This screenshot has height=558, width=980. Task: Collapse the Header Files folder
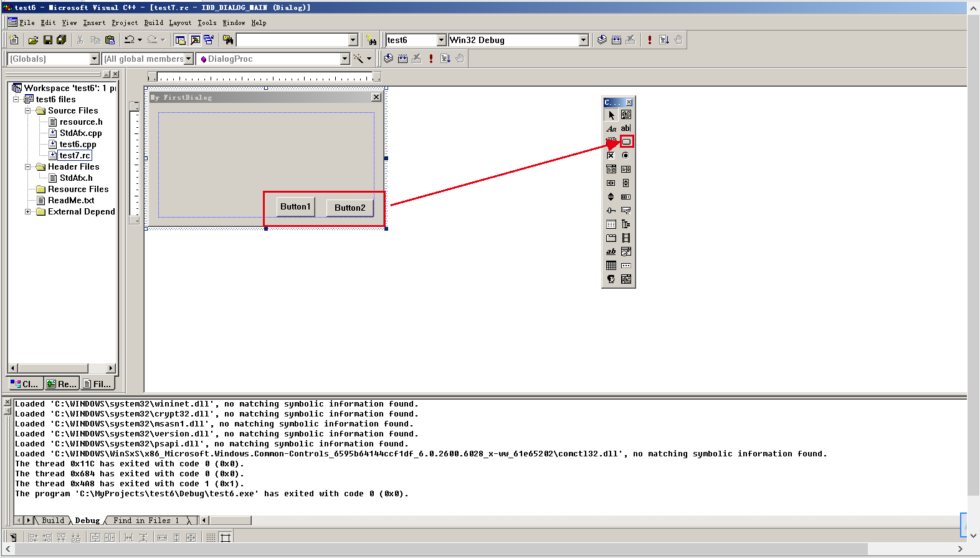pyautogui.click(x=27, y=167)
